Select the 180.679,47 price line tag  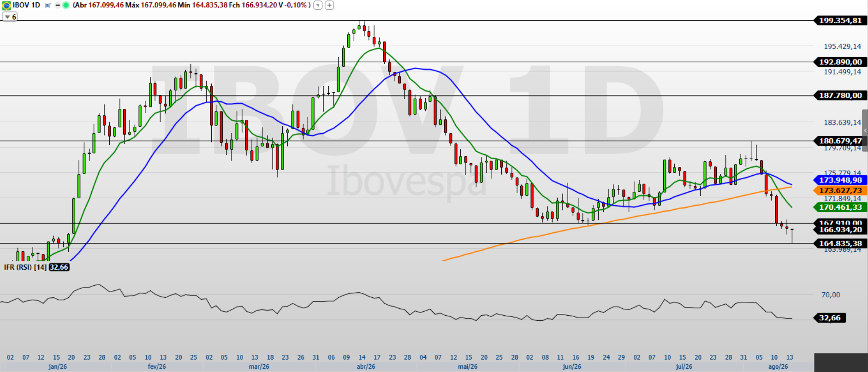pyautogui.click(x=840, y=141)
